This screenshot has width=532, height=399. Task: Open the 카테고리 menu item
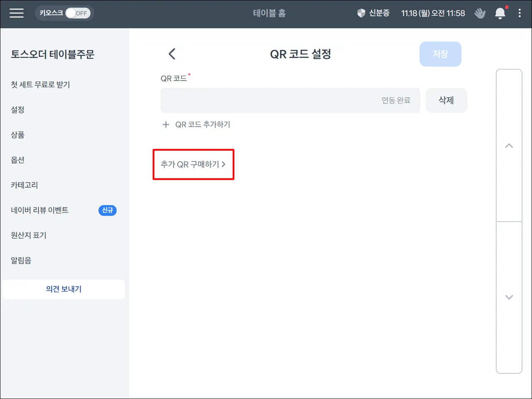25,185
